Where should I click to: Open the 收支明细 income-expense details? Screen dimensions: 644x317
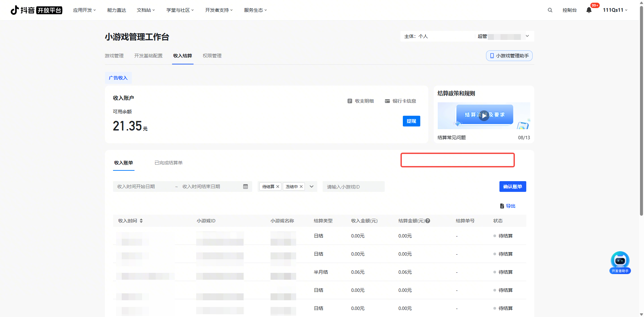361,101
